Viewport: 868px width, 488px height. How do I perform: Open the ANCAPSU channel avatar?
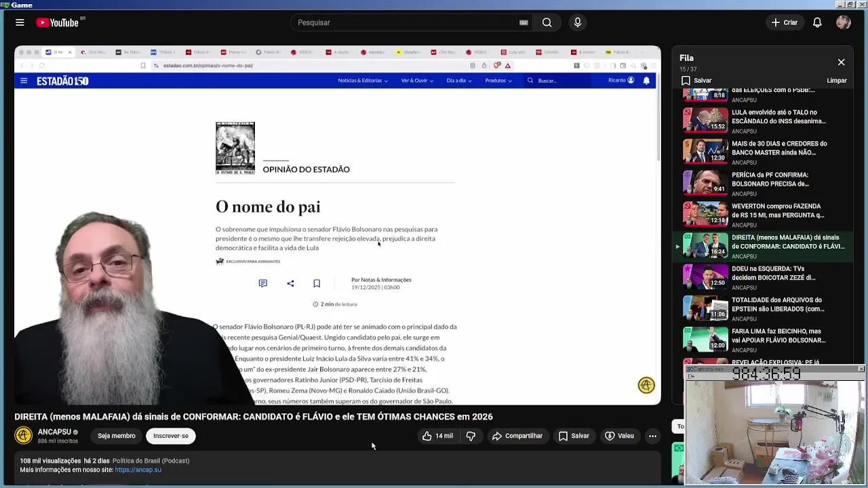(24, 435)
